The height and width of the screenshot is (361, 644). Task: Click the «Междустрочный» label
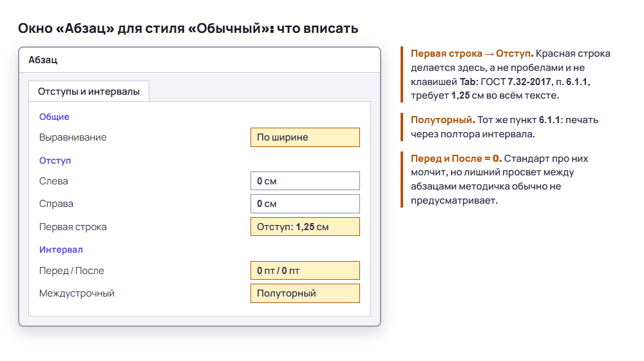coord(77,293)
